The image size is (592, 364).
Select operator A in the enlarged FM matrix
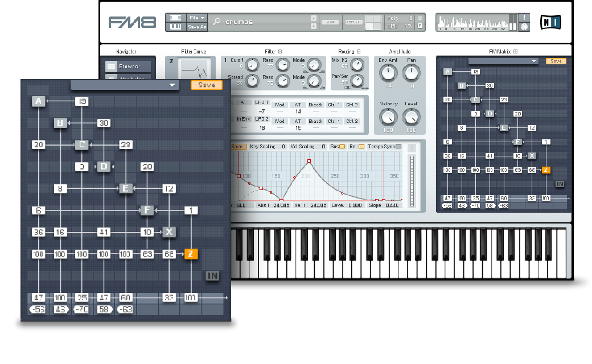click(x=38, y=101)
